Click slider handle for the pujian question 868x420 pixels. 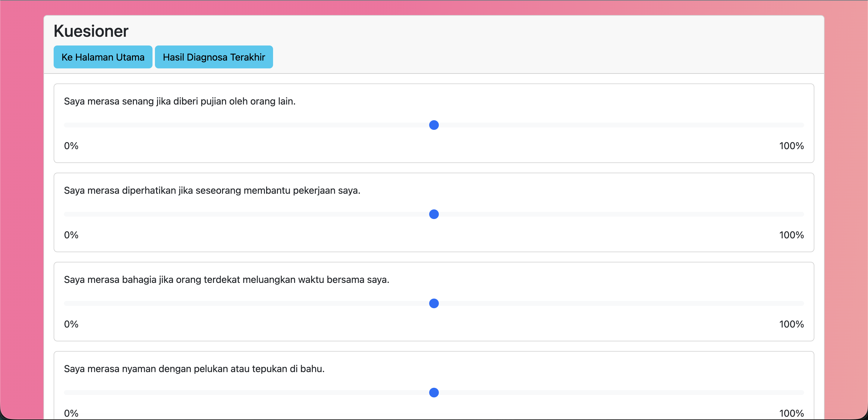434,125
